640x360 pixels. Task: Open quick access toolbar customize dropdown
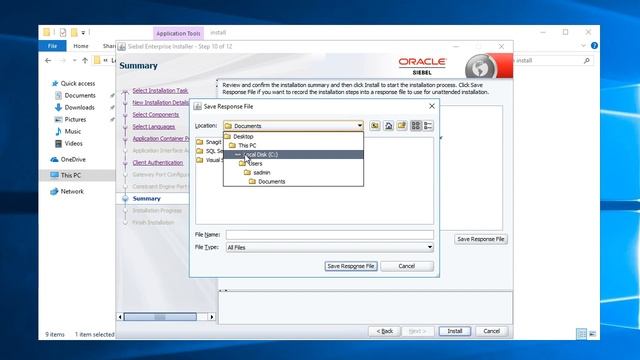[83, 33]
